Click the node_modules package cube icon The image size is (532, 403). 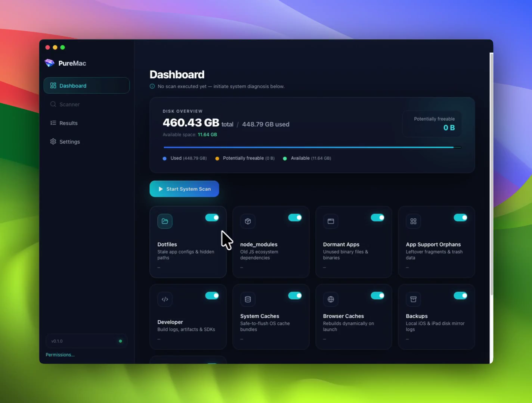tap(248, 221)
